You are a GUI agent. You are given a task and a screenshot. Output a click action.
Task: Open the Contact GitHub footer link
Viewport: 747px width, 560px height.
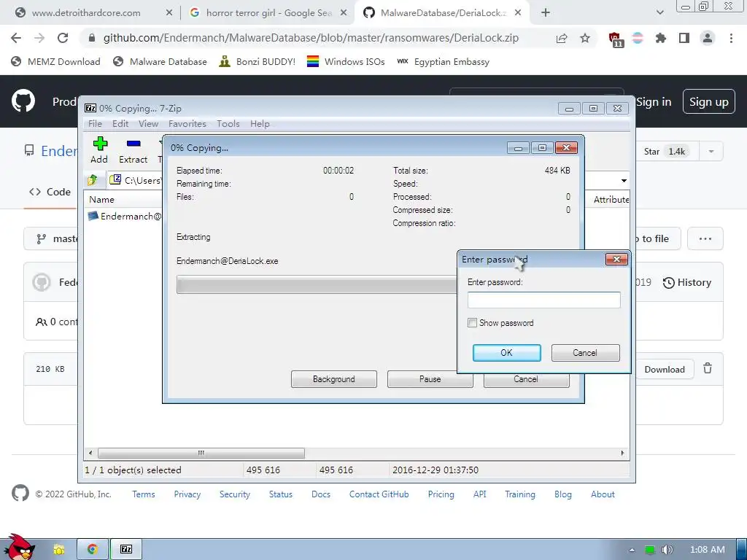point(379,494)
